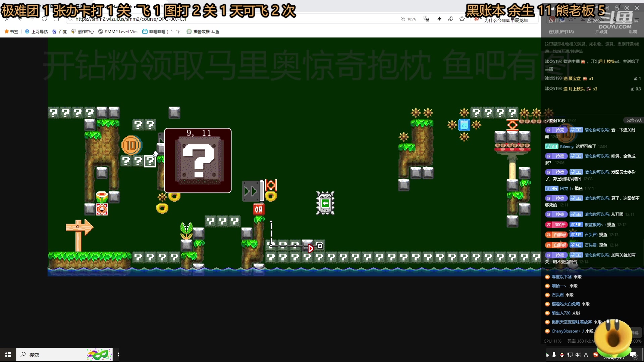The width and height of the screenshot is (644, 362).
Task: Switch to the 活跃度 tab
Action: (601, 32)
